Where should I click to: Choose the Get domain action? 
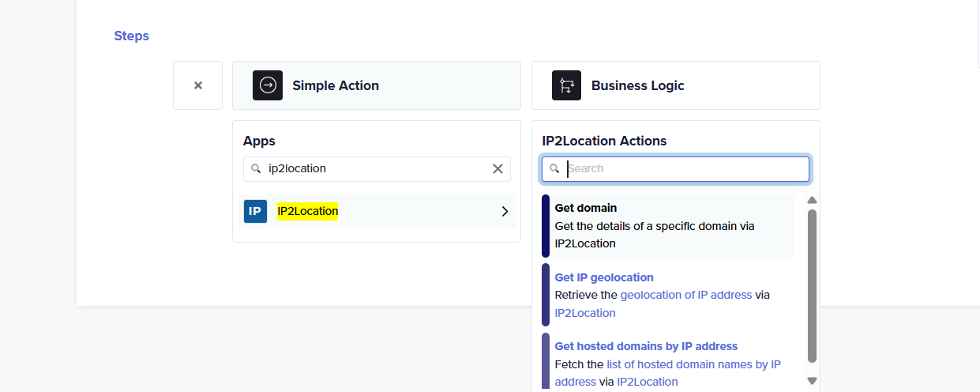coord(668,226)
